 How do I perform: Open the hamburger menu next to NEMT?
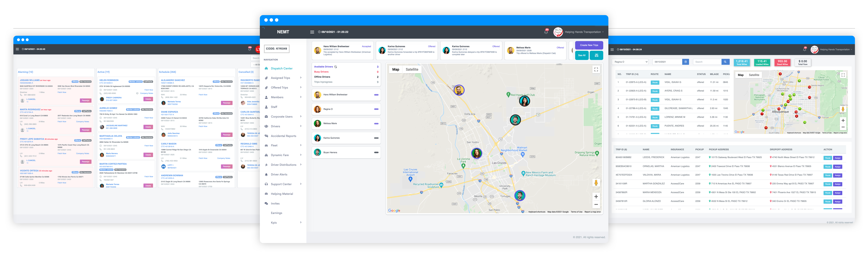312,32
